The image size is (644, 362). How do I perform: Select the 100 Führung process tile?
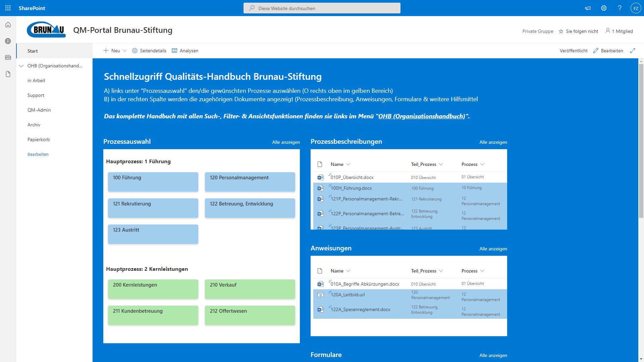pos(153,182)
